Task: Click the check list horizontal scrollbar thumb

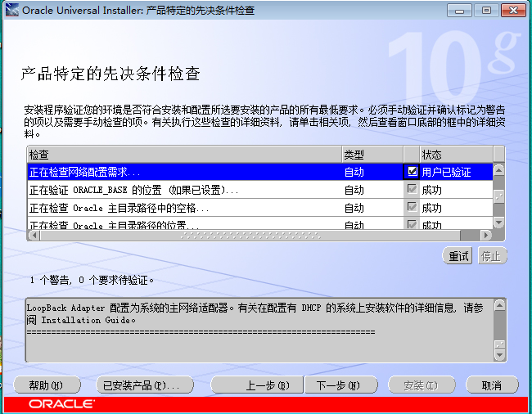Action: click(250, 235)
